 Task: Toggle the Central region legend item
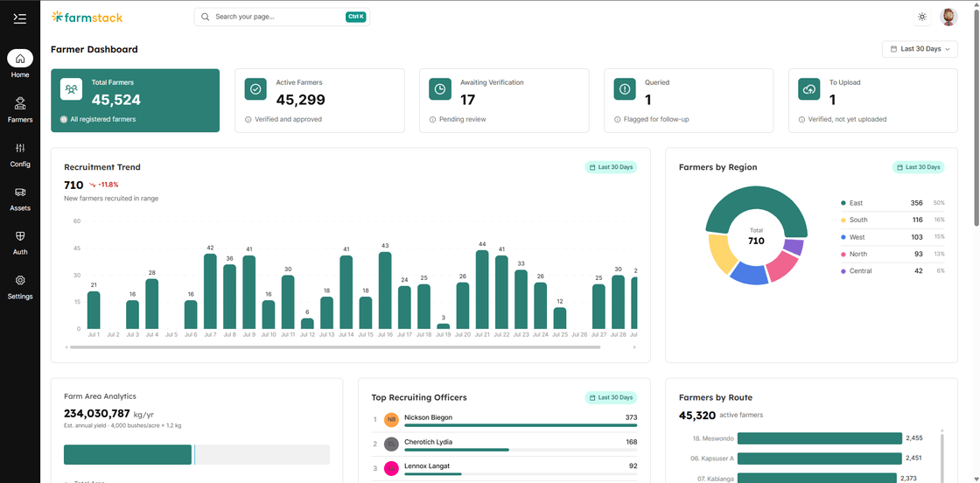click(892, 271)
